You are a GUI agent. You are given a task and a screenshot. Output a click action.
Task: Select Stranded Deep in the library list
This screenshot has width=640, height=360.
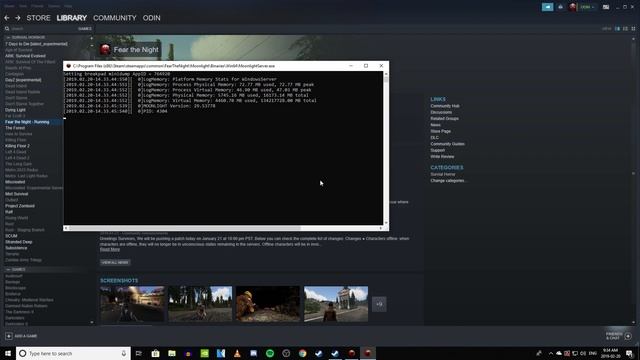coord(18,242)
